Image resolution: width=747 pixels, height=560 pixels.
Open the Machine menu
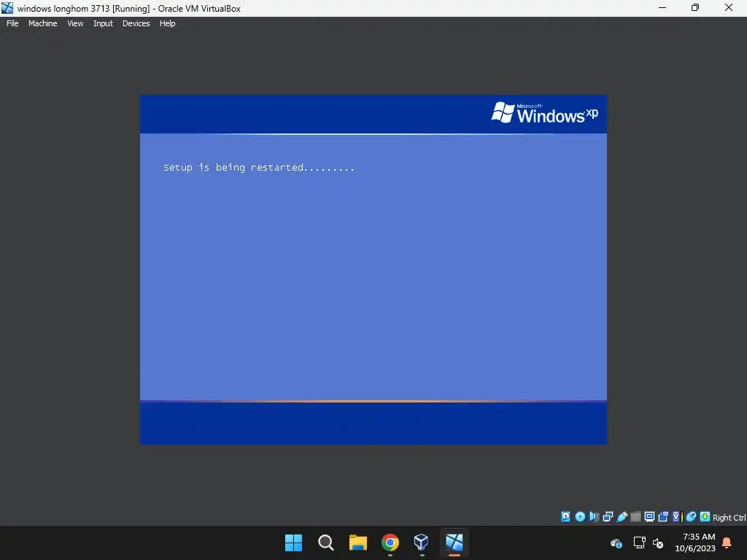tap(43, 23)
